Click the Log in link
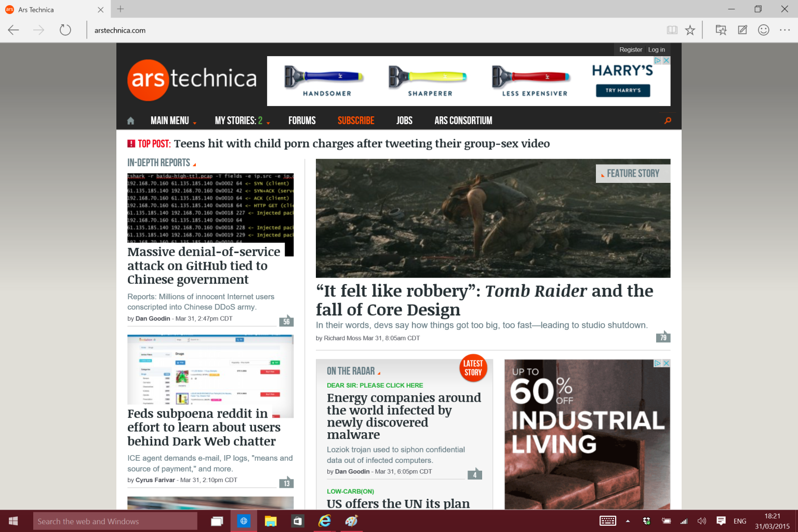798x532 pixels. click(656, 49)
